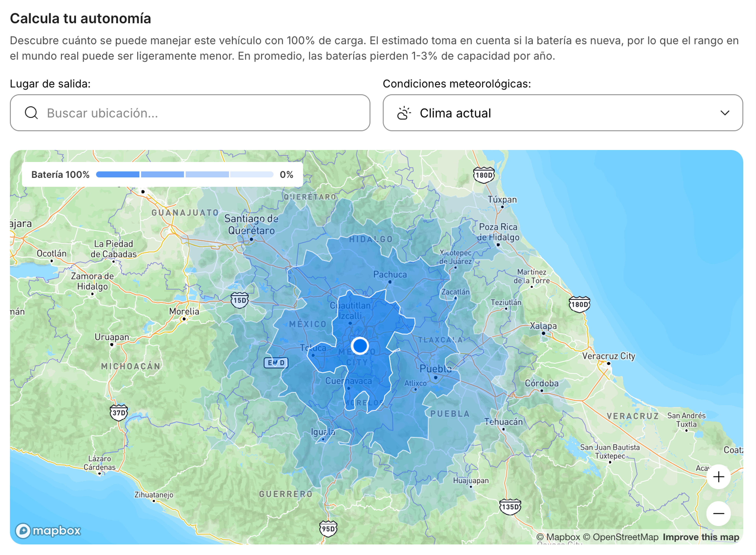This screenshot has width=756, height=555.
Task: Click the Morelia map label
Action: click(x=184, y=311)
